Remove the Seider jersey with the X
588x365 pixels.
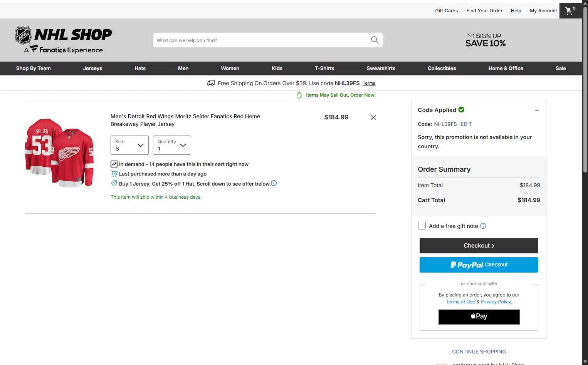373,118
